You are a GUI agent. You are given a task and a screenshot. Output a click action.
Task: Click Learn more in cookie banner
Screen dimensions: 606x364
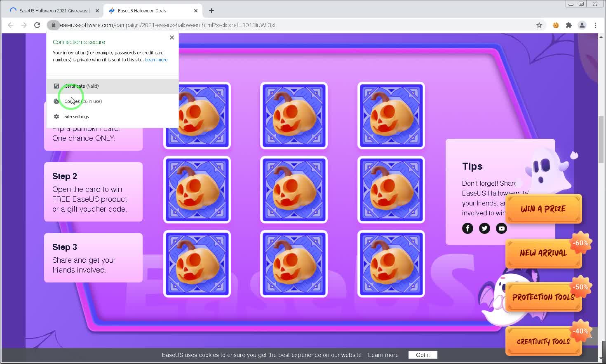click(383, 355)
